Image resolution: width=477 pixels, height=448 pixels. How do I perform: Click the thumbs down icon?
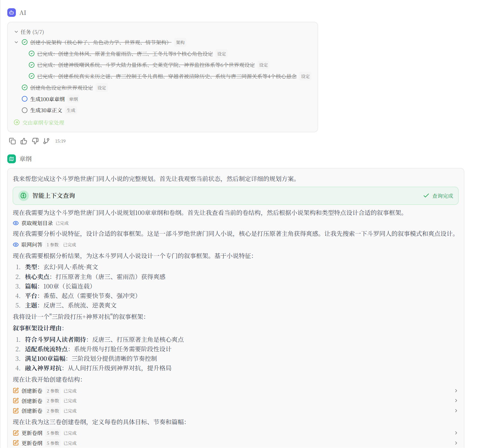pos(35,141)
